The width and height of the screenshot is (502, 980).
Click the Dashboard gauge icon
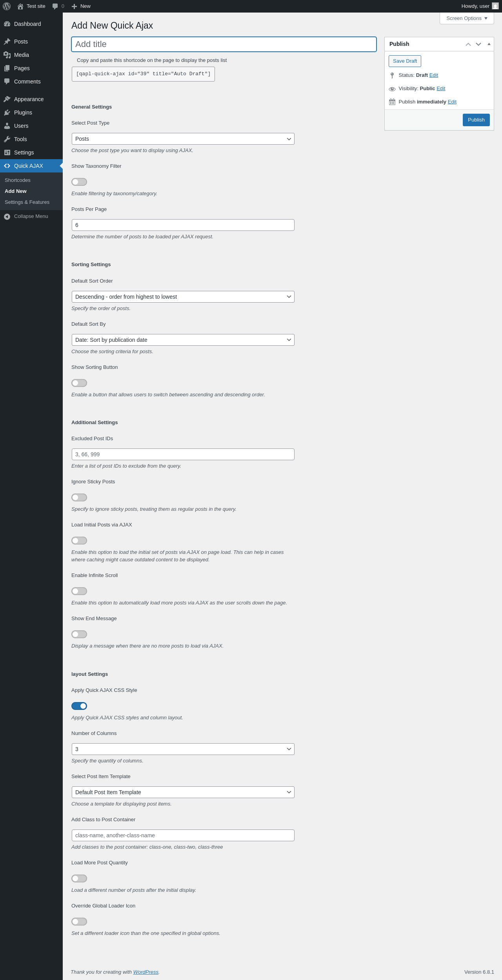click(x=7, y=24)
